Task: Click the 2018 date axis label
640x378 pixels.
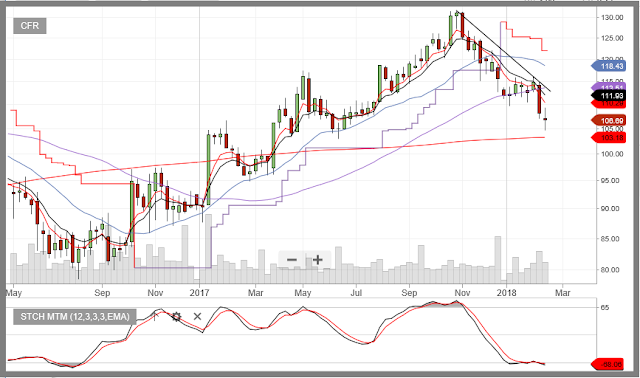Action: 506,293
